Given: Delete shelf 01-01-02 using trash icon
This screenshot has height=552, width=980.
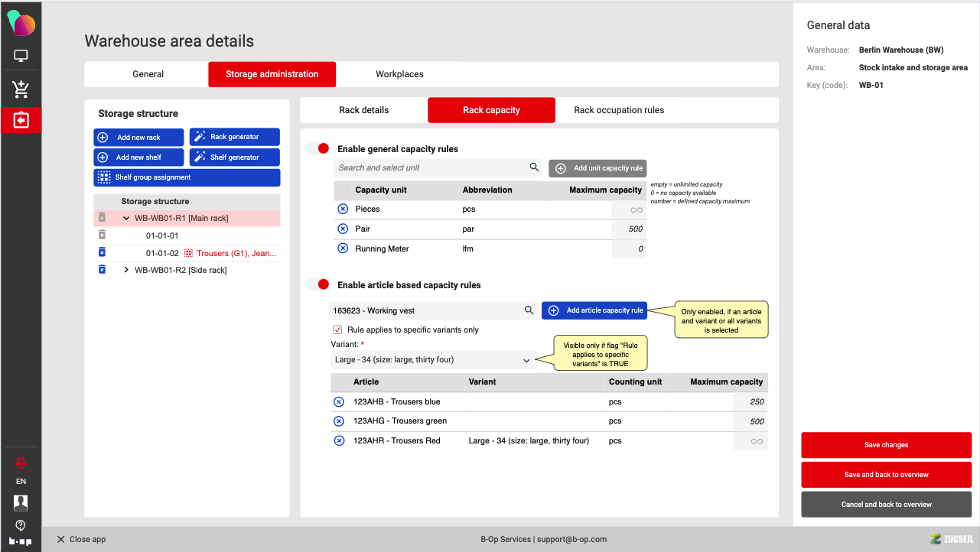Looking at the screenshot, I should pyautogui.click(x=102, y=253).
